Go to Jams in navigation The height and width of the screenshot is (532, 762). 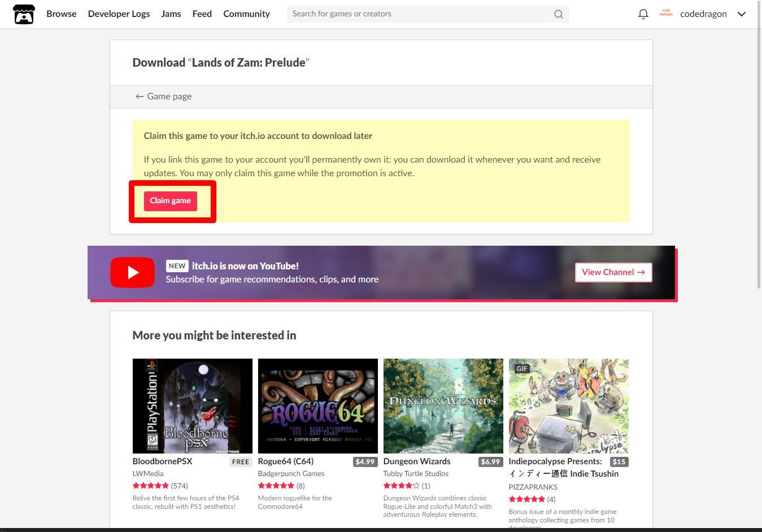click(x=171, y=14)
